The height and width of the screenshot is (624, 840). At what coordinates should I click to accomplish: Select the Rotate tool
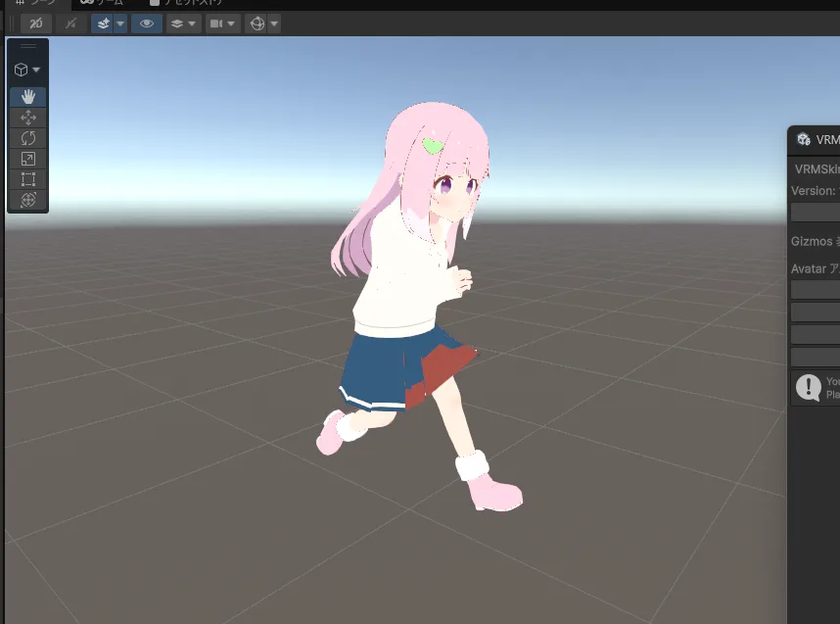coord(27,138)
